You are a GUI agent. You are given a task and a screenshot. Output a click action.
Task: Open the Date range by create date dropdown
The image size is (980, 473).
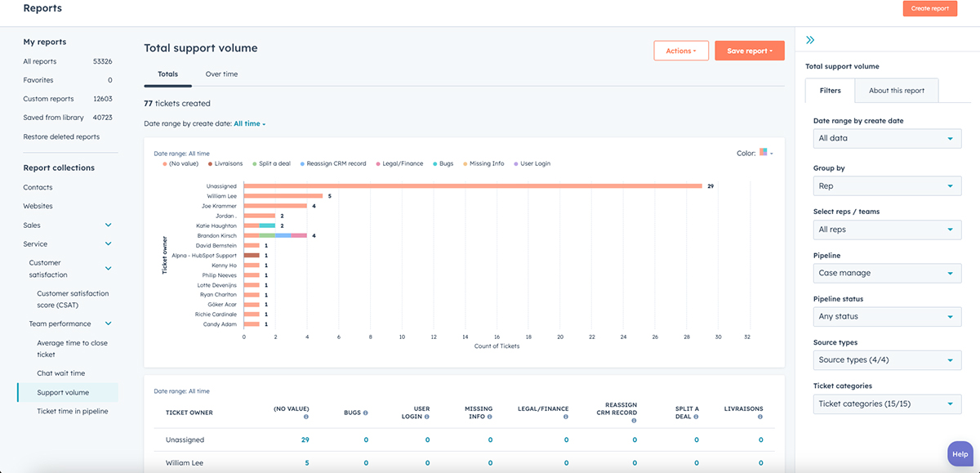click(x=887, y=139)
